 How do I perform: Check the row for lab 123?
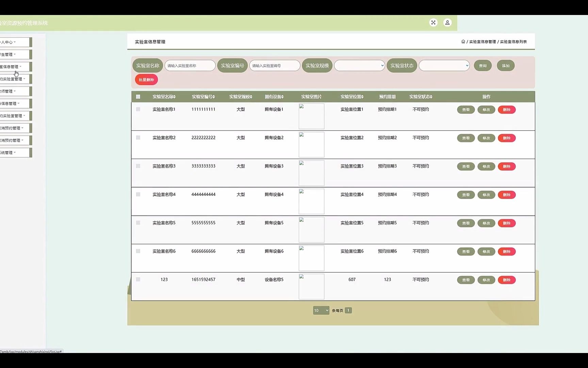coord(138,279)
